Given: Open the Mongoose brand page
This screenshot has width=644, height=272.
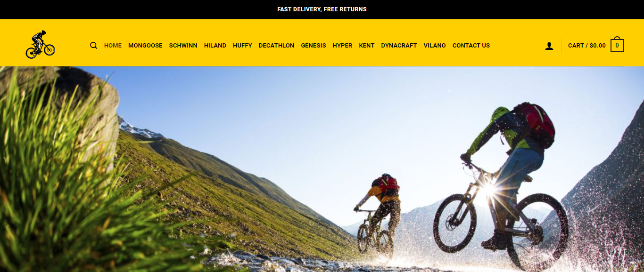Looking at the screenshot, I should [x=145, y=46].
